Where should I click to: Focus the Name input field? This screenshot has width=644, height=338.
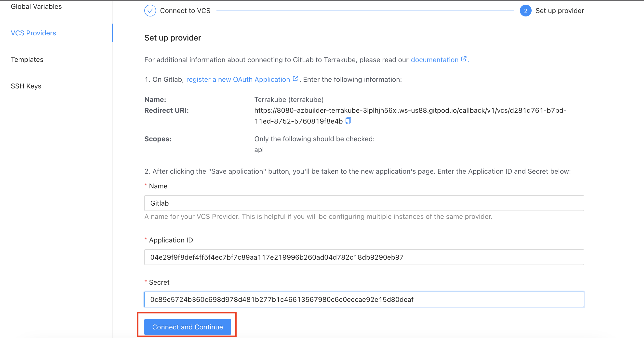point(364,203)
